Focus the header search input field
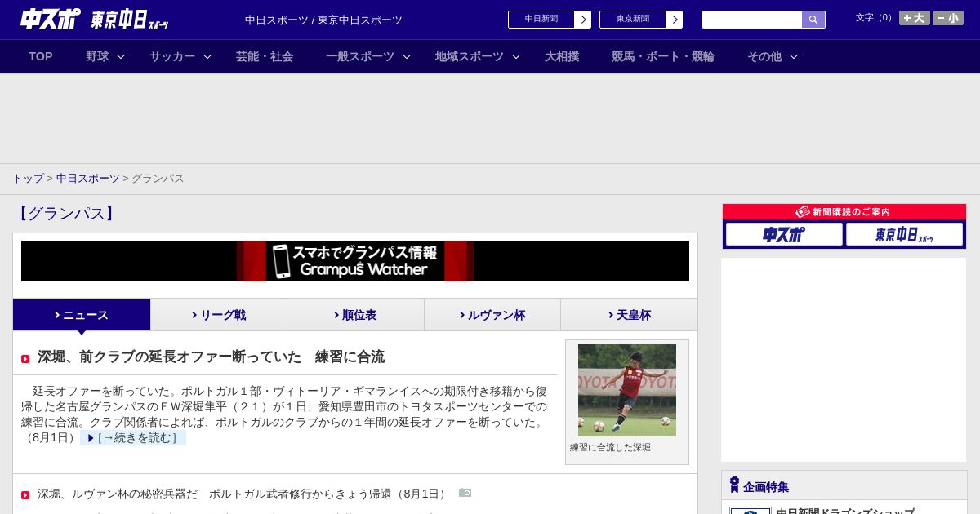980x514 pixels. point(752,20)
